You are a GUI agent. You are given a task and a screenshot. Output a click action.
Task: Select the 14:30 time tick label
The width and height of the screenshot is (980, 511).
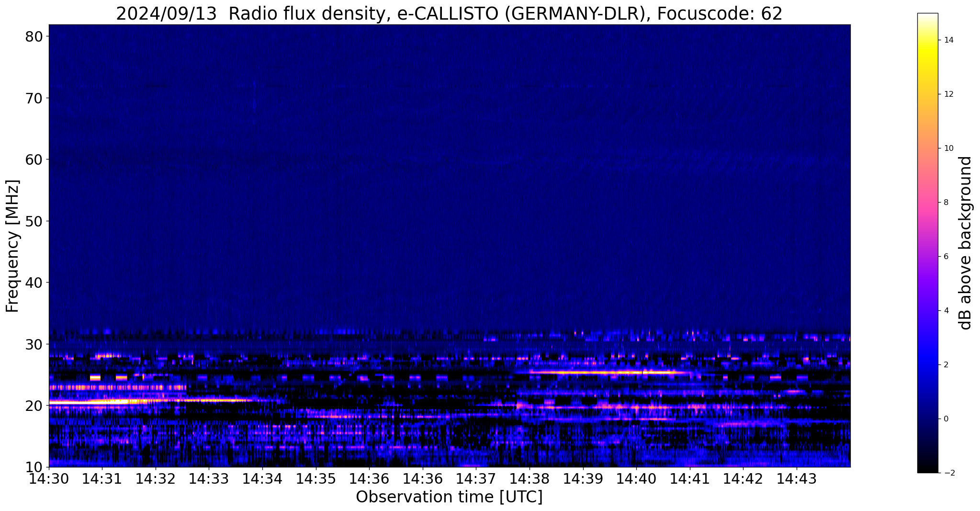[x=49, y=478]
